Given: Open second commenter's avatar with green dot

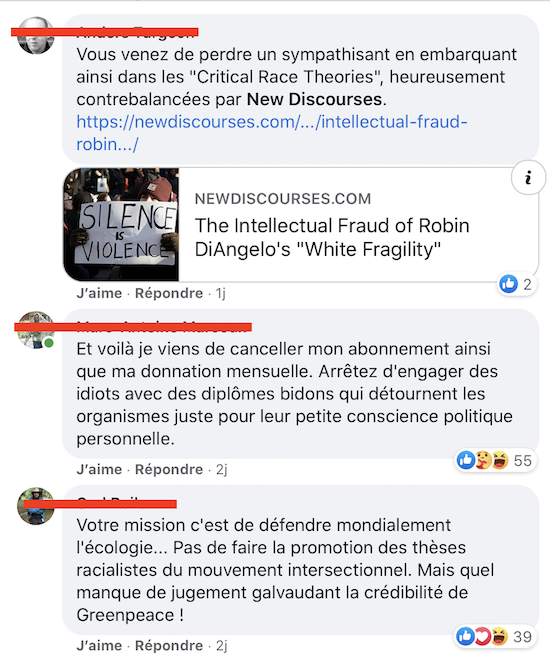Looking at the screenshot, I should pyautogui.click(x=36, y=330).
